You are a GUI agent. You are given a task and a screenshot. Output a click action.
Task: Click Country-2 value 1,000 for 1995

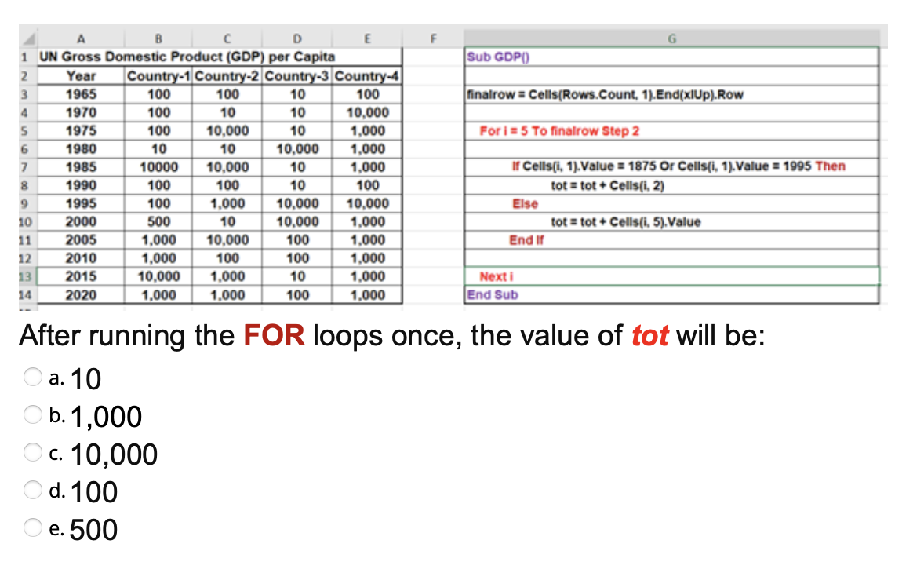point(227,203)
